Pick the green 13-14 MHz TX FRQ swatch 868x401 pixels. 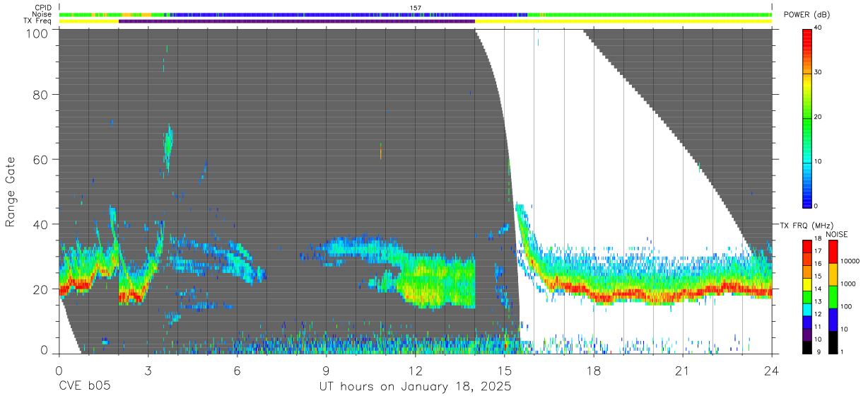tap(807, 297)
